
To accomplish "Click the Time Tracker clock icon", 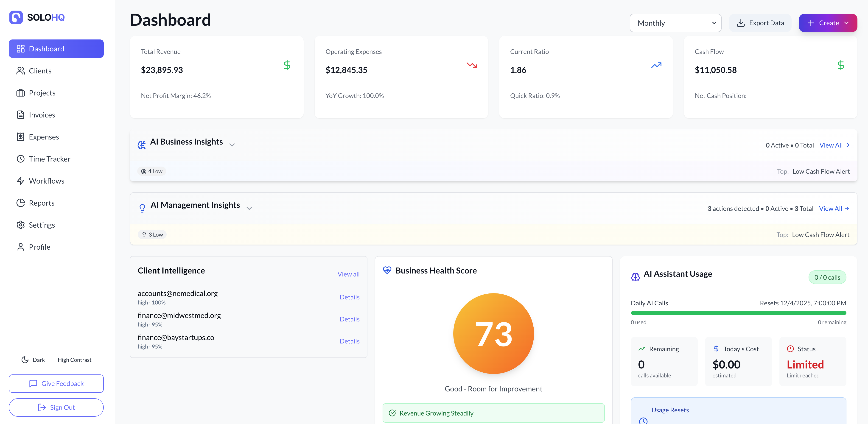I will (21, 159).
